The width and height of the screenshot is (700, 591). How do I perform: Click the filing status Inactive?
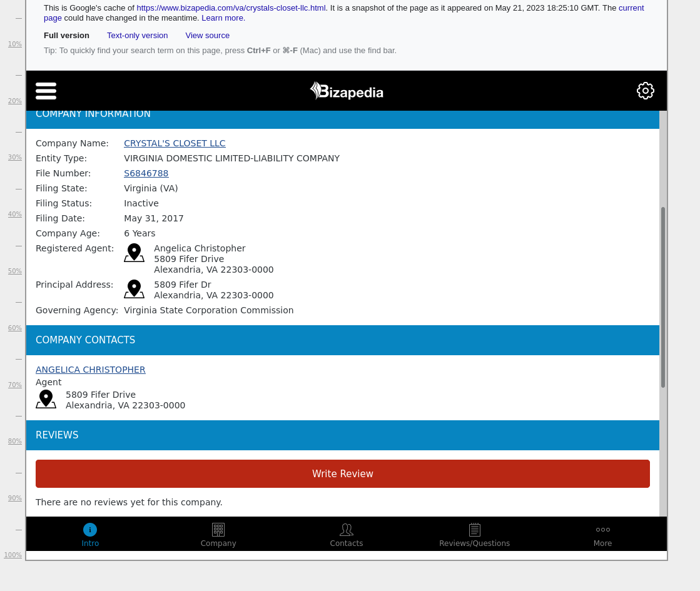coord(141,203)
